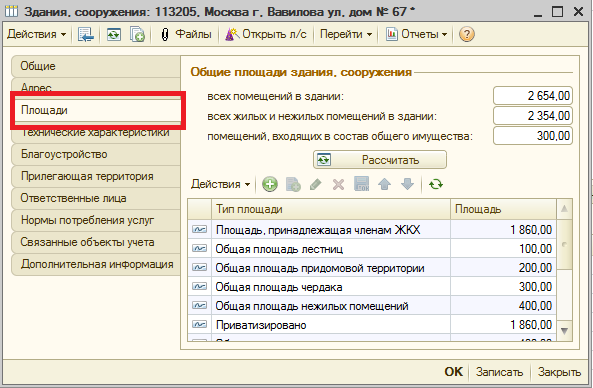This screenshot has width=593, height=388.
Task: Click the field with value 2 354,00
Action: coord(533,116)
